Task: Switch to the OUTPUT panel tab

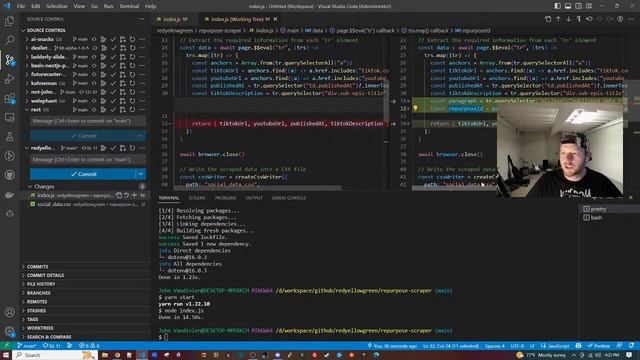Action: (x=254, y=198)
